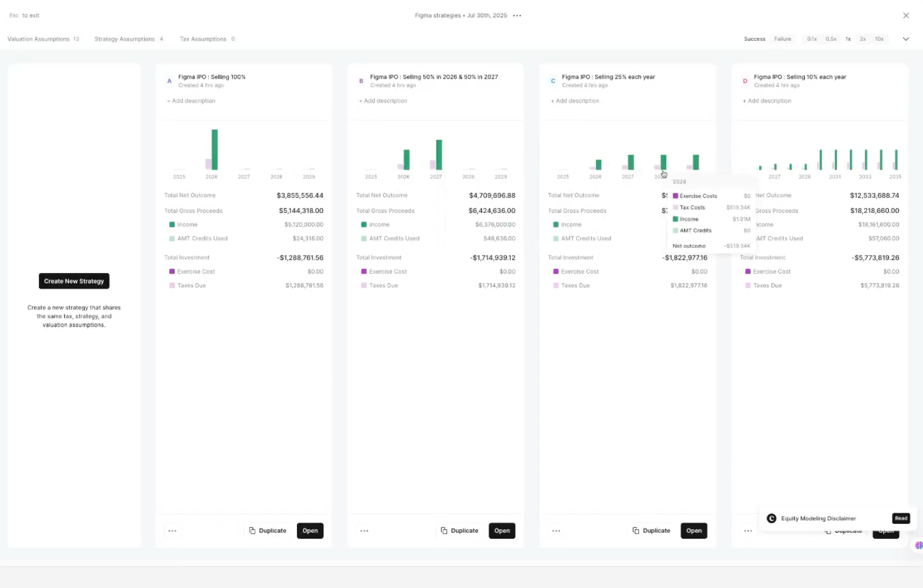
Task: Open the Tax Assumptions tab
Action: [207, 39]
